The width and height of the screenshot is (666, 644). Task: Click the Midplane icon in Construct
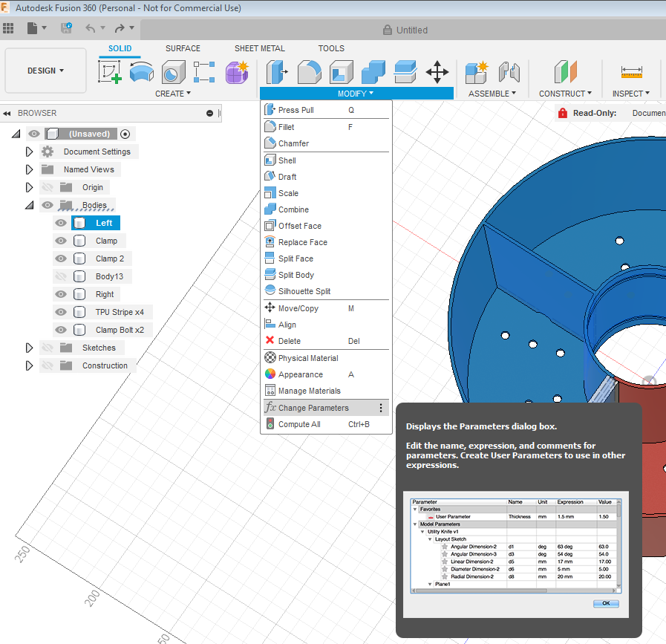coord(565,71)
